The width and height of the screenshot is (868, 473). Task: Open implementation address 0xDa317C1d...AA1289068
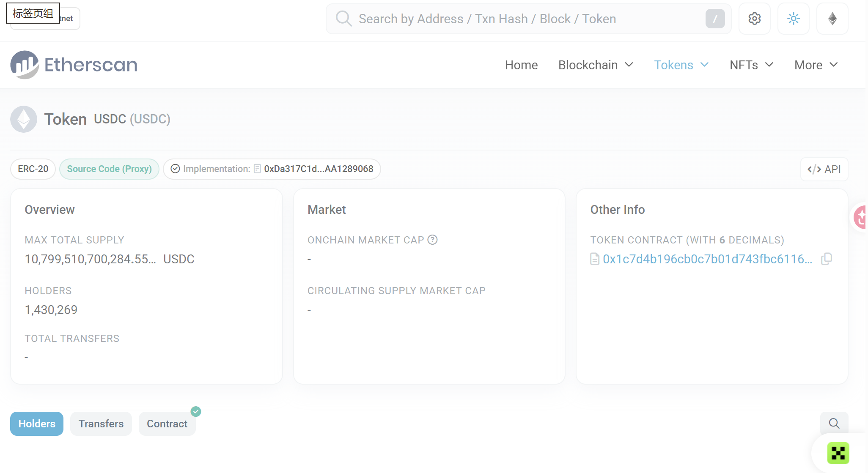pos(319,169)
